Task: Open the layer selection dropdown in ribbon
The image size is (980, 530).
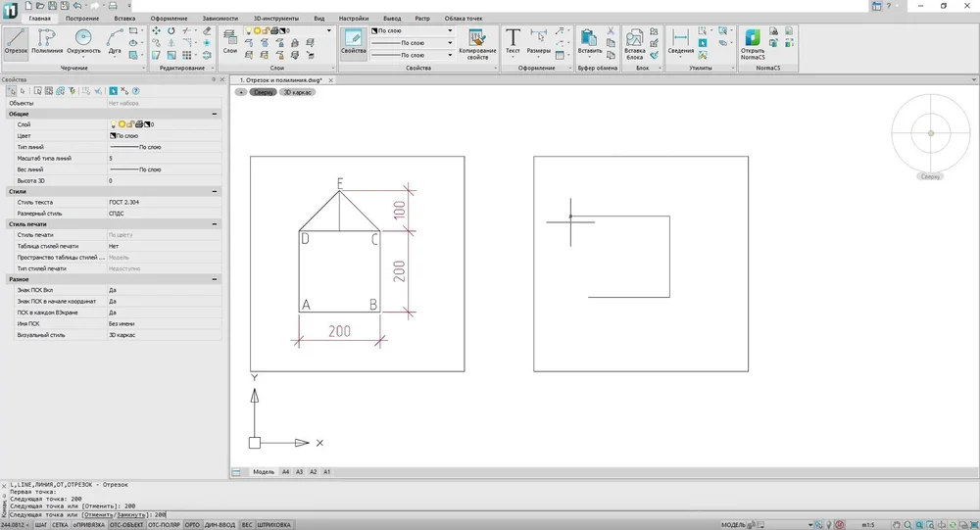Action: pyautogui.click(x=332, y=30)
